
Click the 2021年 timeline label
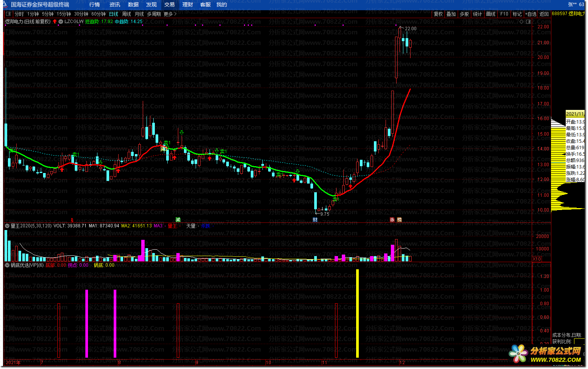coord(13,362)
